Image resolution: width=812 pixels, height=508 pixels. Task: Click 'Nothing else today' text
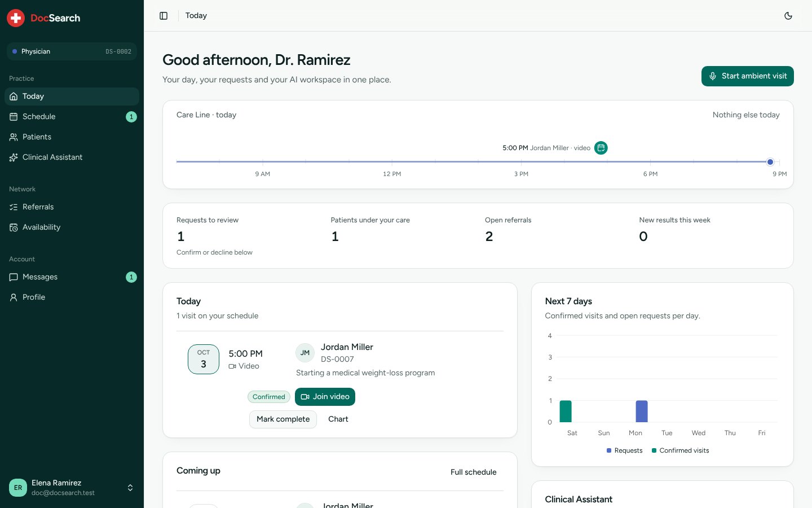pos(746,115)
